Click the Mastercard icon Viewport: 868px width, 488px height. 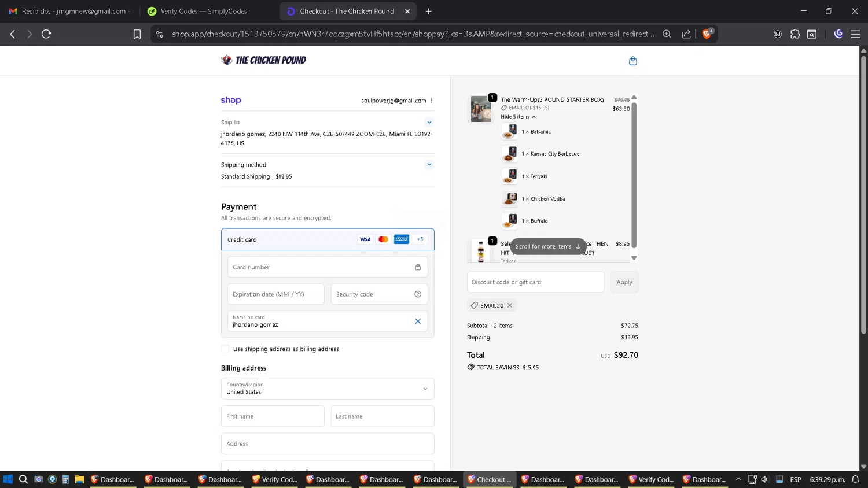(383, 239)
